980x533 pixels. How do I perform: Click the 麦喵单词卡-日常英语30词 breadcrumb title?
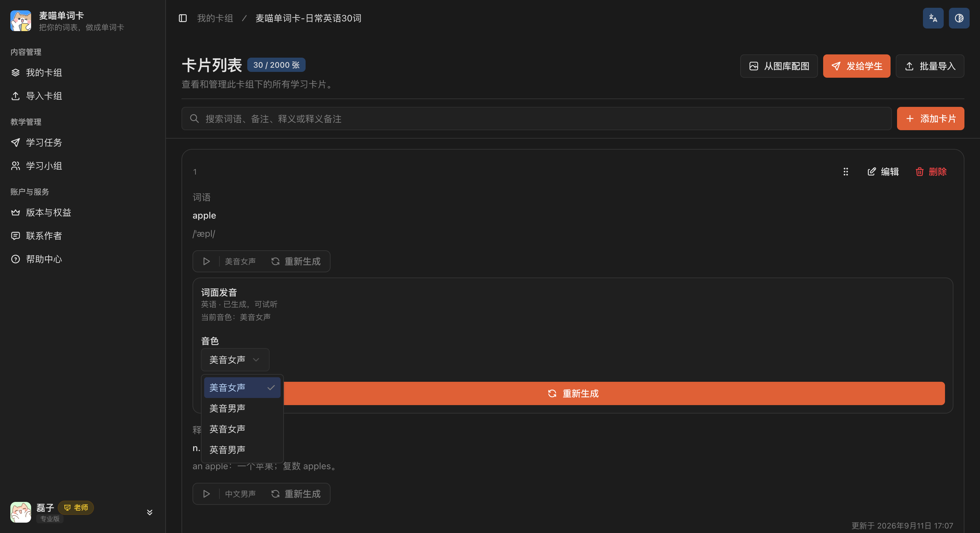308,18
